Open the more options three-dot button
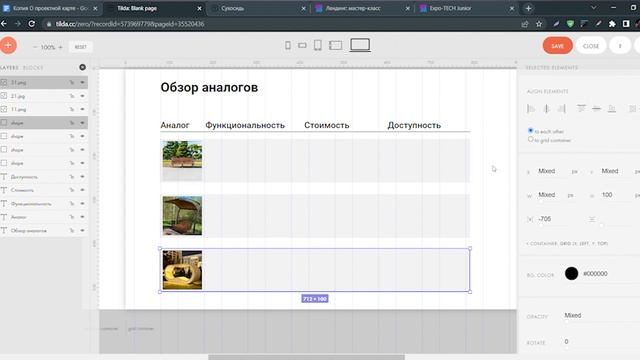This screenshot has width=640, height=360. [x=620, y=46]
